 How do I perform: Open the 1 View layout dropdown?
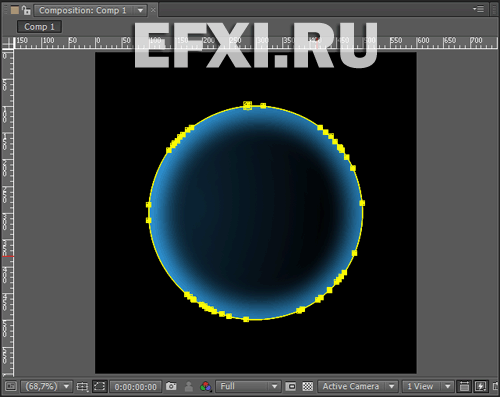(x=428, y=386)
